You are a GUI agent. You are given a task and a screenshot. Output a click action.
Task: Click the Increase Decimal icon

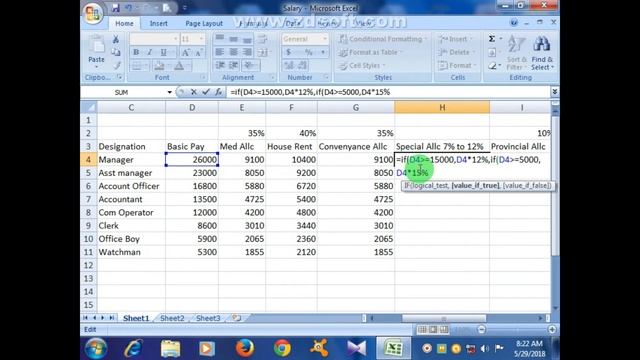click(x=289, y=65)
